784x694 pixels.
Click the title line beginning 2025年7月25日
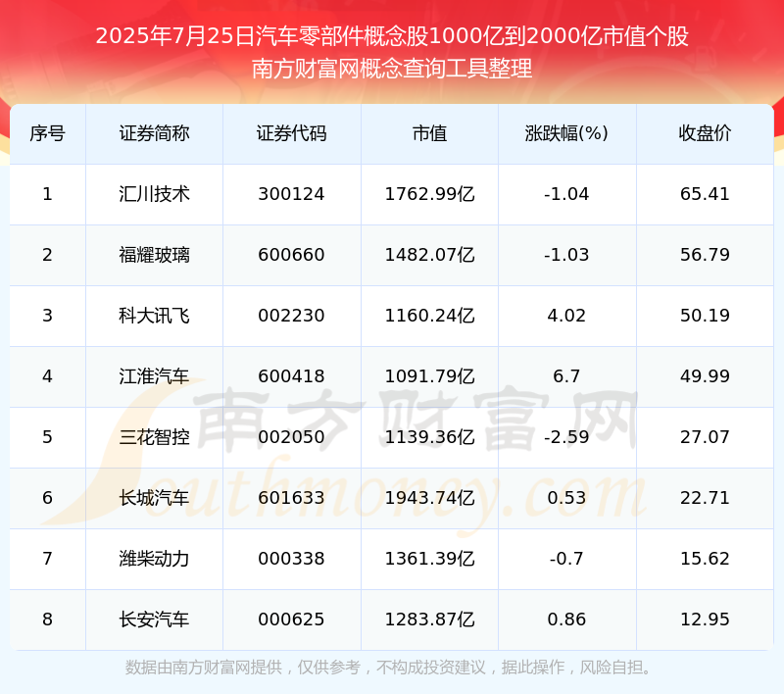392,36
